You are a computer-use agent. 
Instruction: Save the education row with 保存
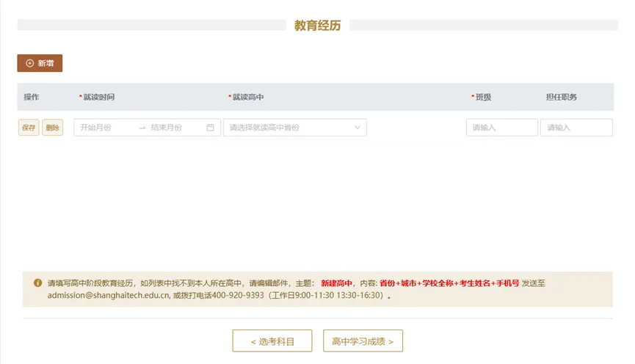coord(29,128)
